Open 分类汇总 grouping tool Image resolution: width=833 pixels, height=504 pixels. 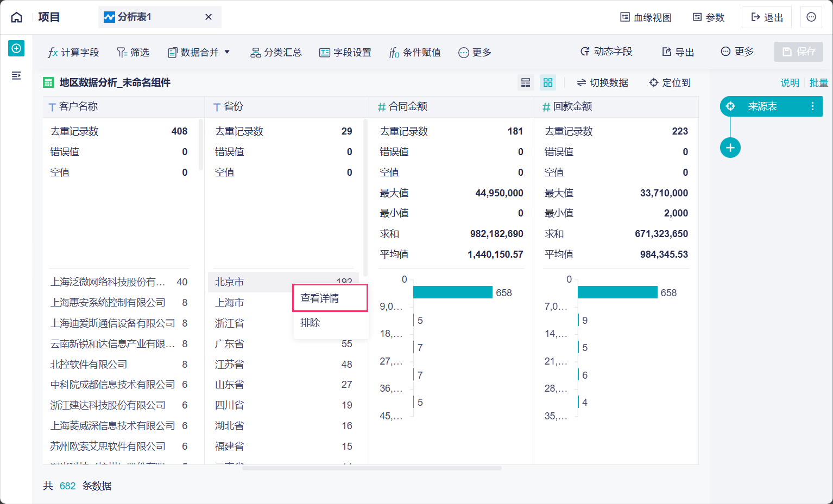[x=276, y=52]
